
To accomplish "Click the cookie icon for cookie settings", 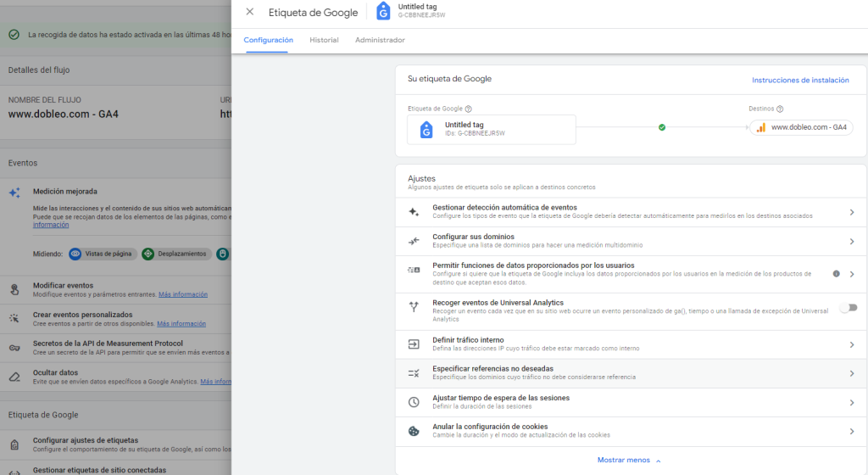I will (x=414, y=431).
